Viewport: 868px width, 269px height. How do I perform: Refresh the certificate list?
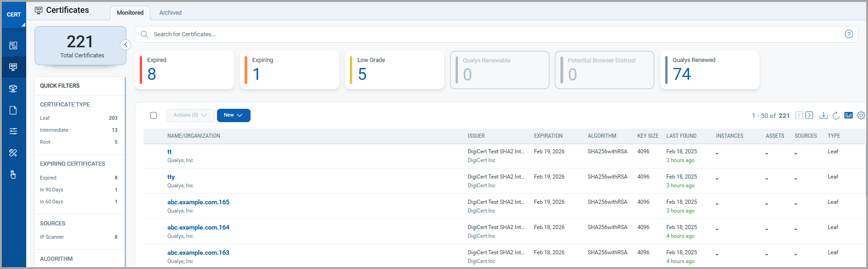[836, 115]
